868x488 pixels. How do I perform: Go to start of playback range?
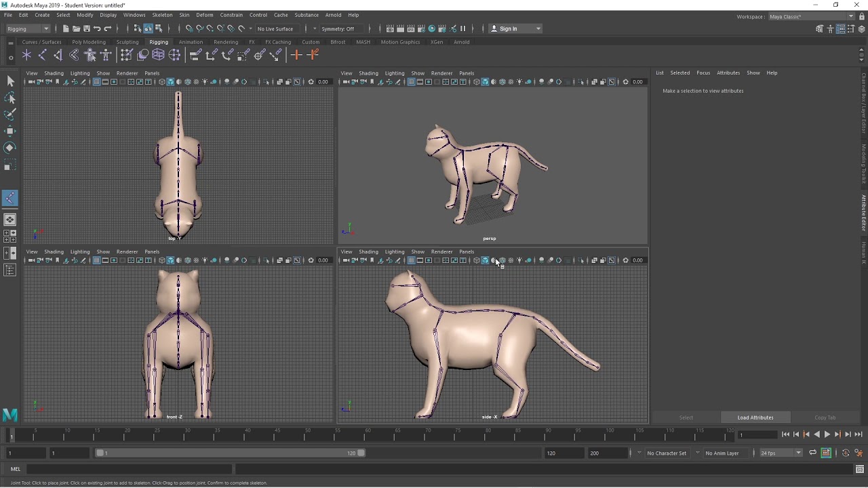point(785,434)
